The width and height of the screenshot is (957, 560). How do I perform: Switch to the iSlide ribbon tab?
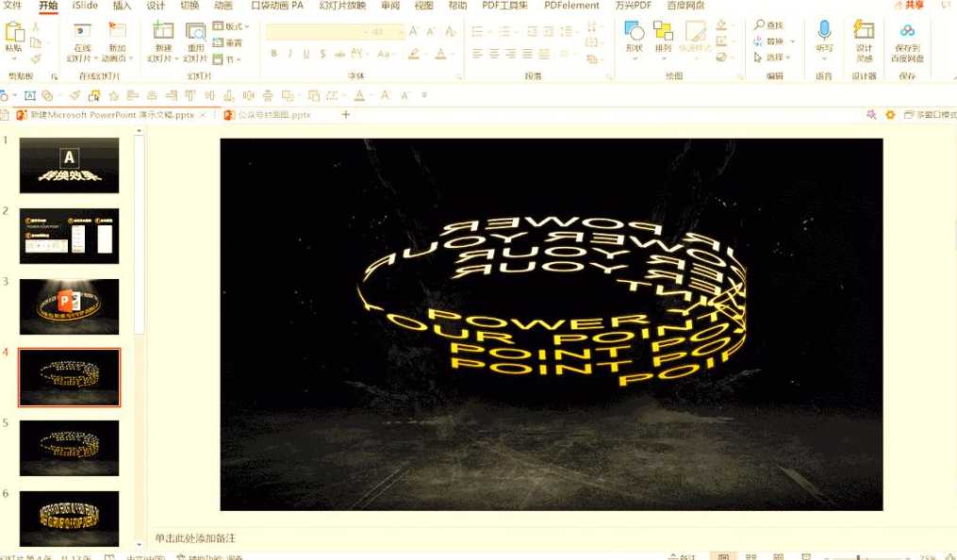[85, 5]
